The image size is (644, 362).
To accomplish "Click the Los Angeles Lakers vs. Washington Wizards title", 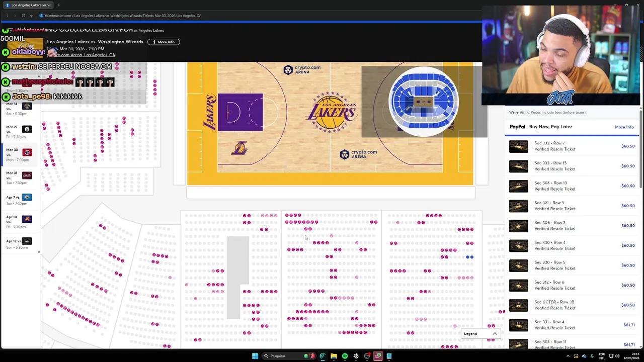I will [x=95, y=42].
